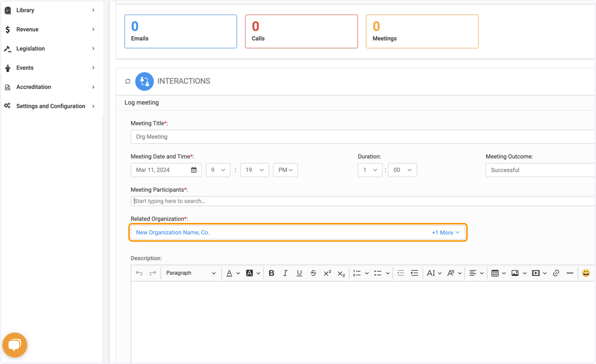Click the Settings and Configuration gears icon
Image resolution: width=596 pixels, height=364 pixels.
pos(7,106)
